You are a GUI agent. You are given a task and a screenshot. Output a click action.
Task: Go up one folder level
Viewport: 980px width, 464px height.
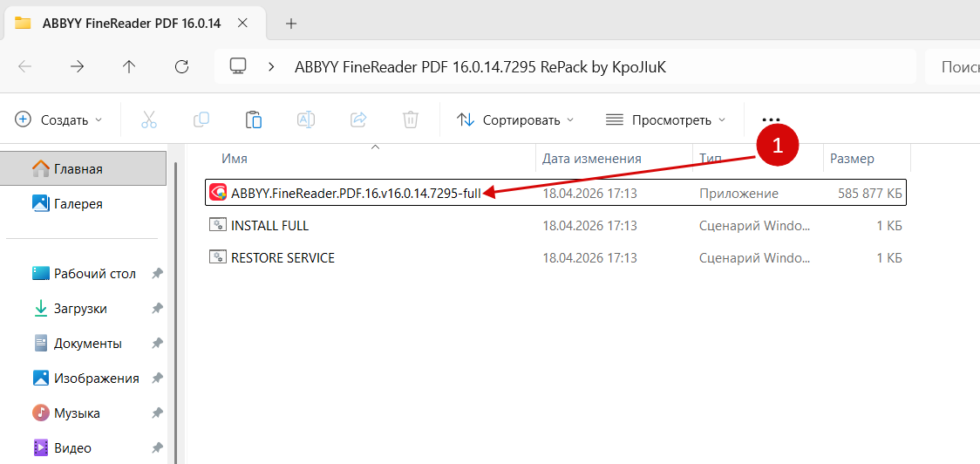(129, 67)
